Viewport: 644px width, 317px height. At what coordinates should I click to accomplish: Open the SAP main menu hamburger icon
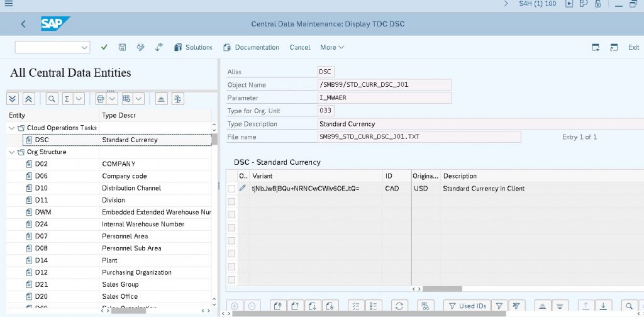pos(8,4)
